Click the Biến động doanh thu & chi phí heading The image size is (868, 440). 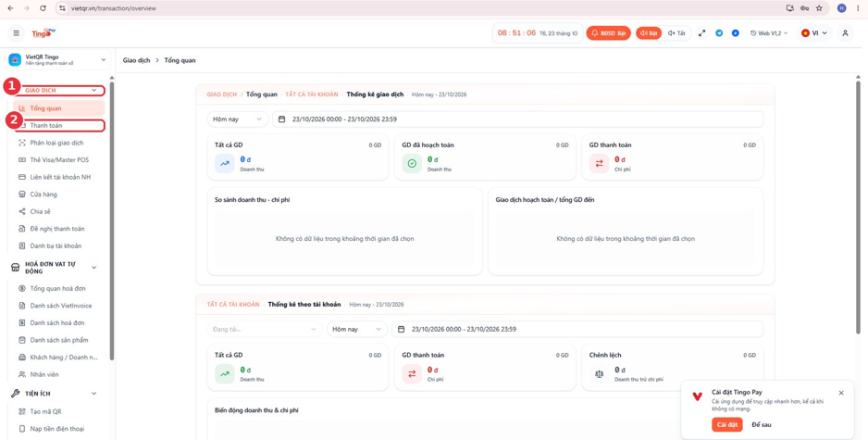[x=257, y=410]
